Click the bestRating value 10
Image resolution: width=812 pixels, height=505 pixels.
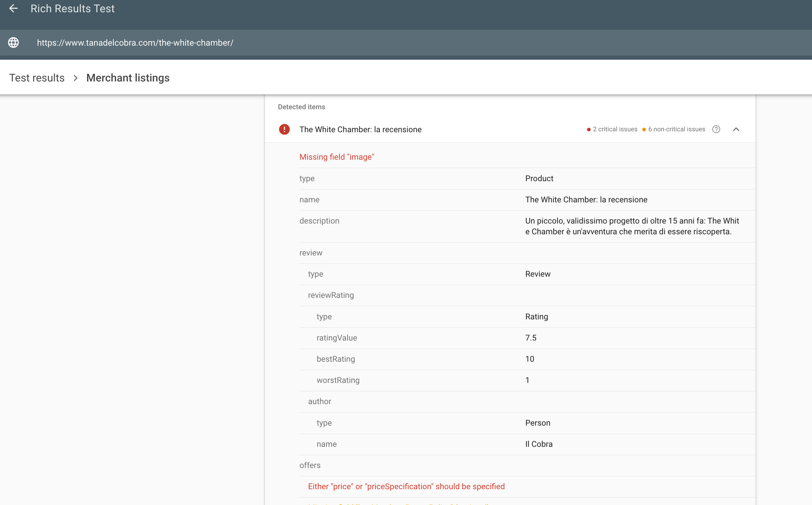[529, 359]
